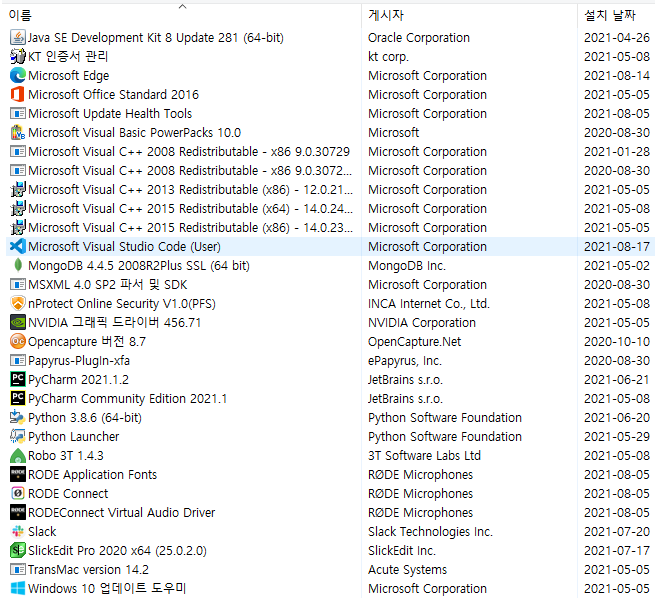Click the 2021-07-17 install date

click(617, 550)
